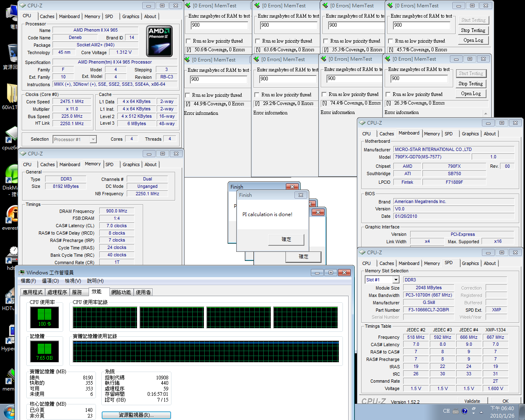This screenshot has height=420, width=525.
Task: Click OK in CPU-Z SPD window
Action: pos(505,401)
